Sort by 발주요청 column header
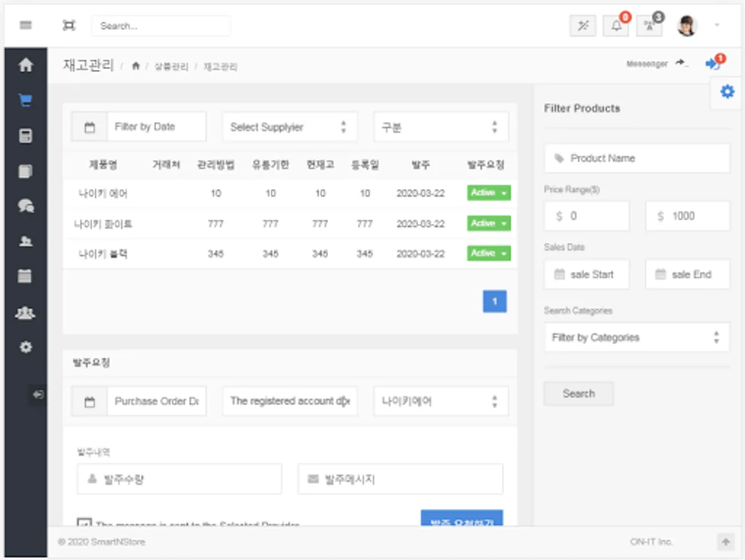 485,165
